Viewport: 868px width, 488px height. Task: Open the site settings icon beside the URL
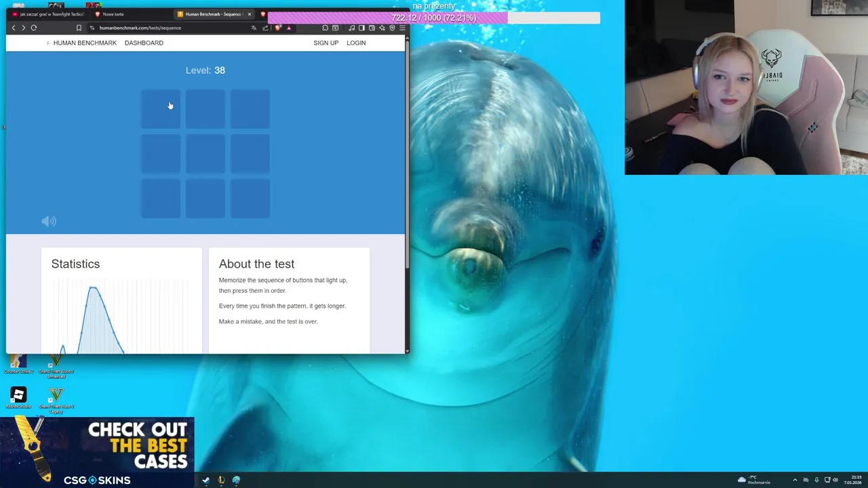click(92, 28)
